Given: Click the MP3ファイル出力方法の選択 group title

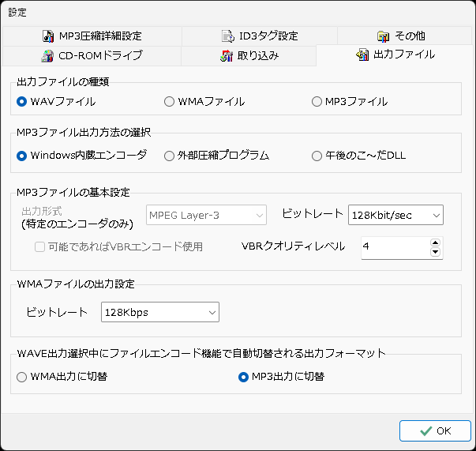Looking at the screenshot, I should coord(84,133).
